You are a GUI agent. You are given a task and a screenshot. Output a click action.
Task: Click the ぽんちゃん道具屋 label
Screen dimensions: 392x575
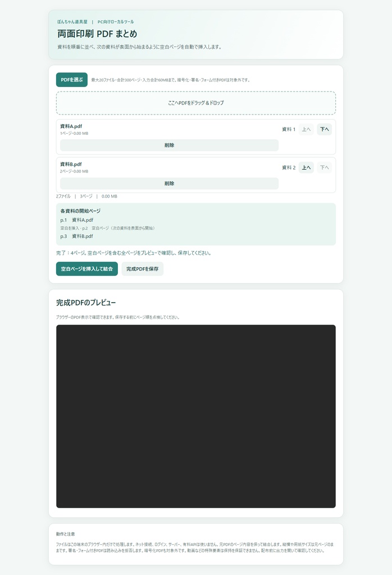coord(72,22)
